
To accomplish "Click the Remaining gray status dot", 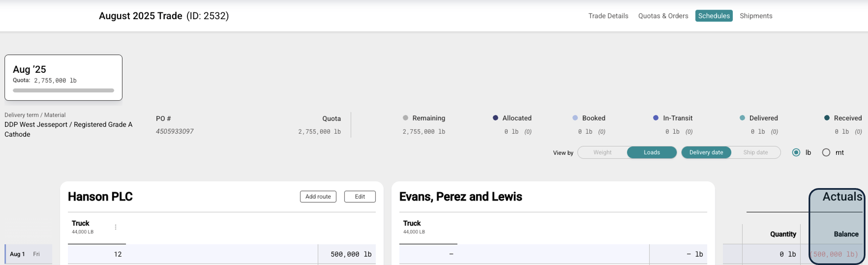I will point(405,118).
